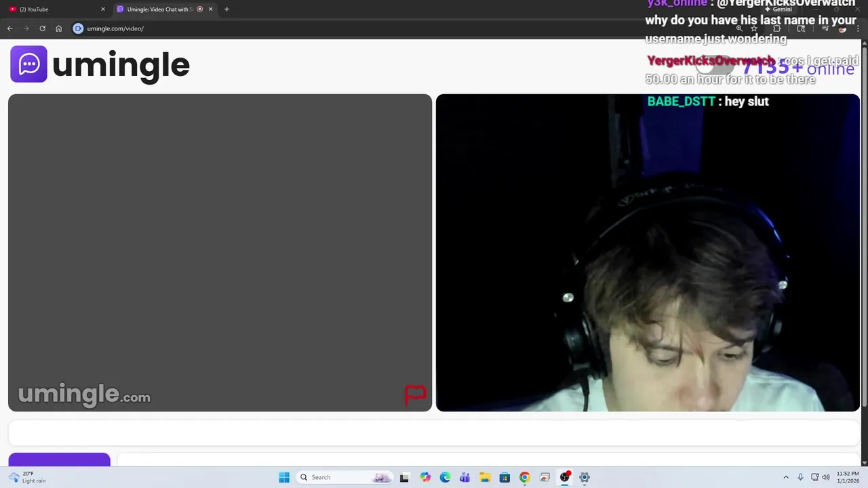Open the clock showing 11:52 PM
Image resolution: width=868 pixels, height=488 pixels.
tap(848, 477)
